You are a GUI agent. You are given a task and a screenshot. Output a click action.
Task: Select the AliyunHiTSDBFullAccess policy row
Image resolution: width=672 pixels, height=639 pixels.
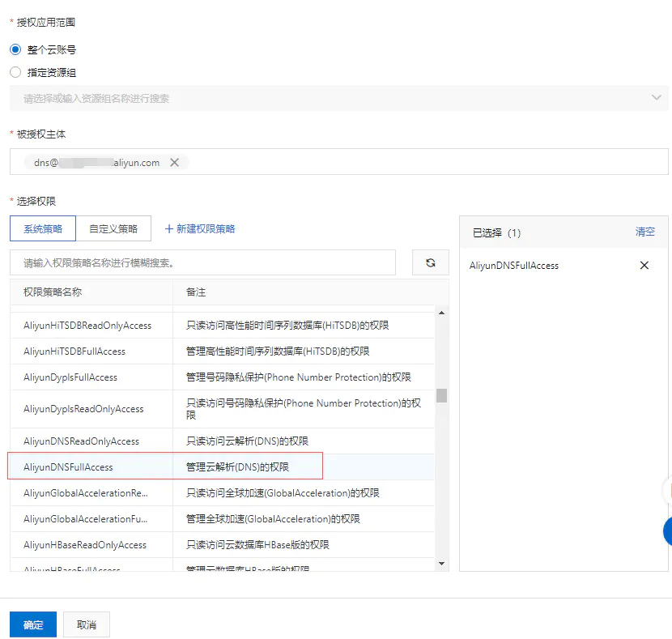pos(222,351)
